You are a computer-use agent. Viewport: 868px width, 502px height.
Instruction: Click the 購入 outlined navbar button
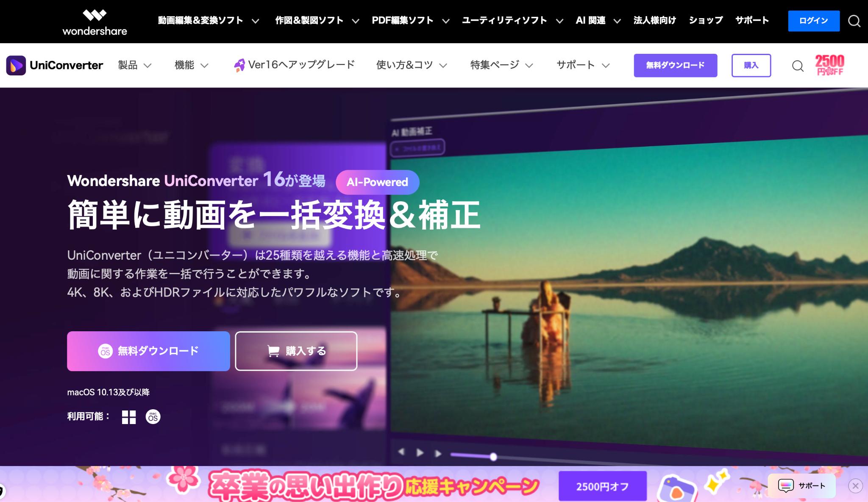pos(751,65)
